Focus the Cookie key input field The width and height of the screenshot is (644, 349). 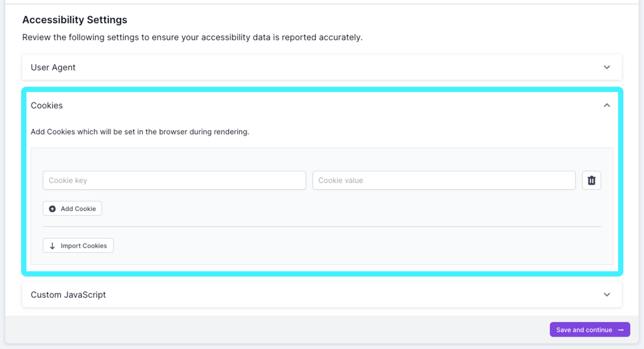(175, 180)
